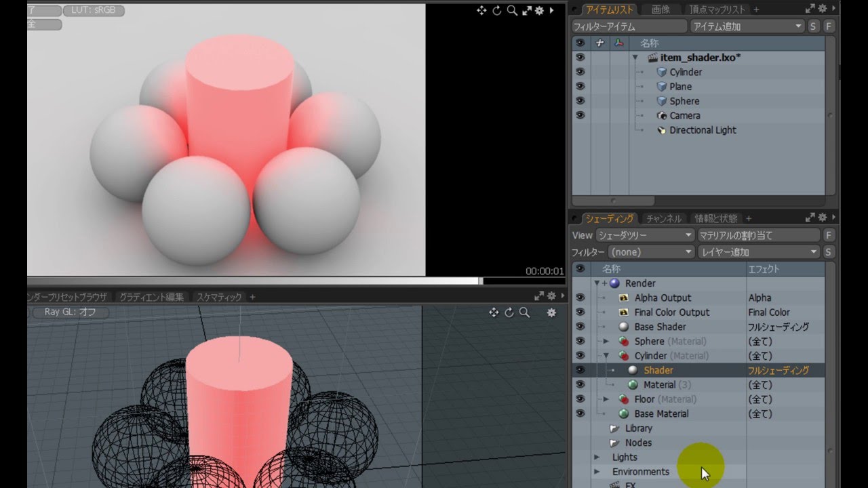
Task: Maximize the item list panel
Action: pos(810,9)
